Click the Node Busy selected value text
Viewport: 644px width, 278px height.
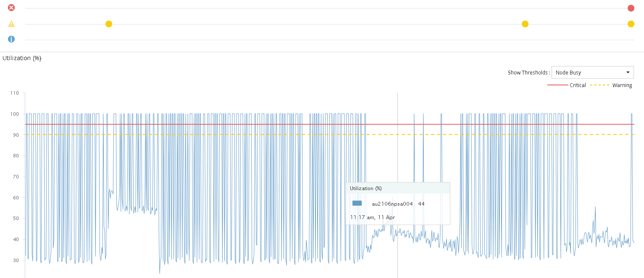coord(568,73)
